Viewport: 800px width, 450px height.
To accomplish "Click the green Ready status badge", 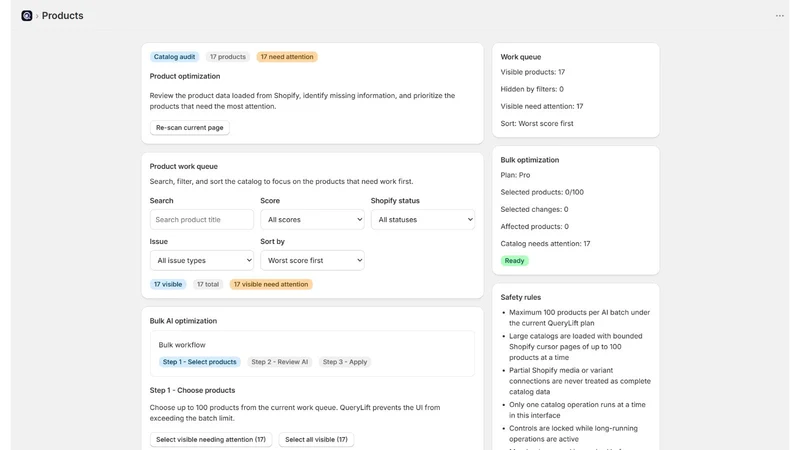I will [514, 261].
